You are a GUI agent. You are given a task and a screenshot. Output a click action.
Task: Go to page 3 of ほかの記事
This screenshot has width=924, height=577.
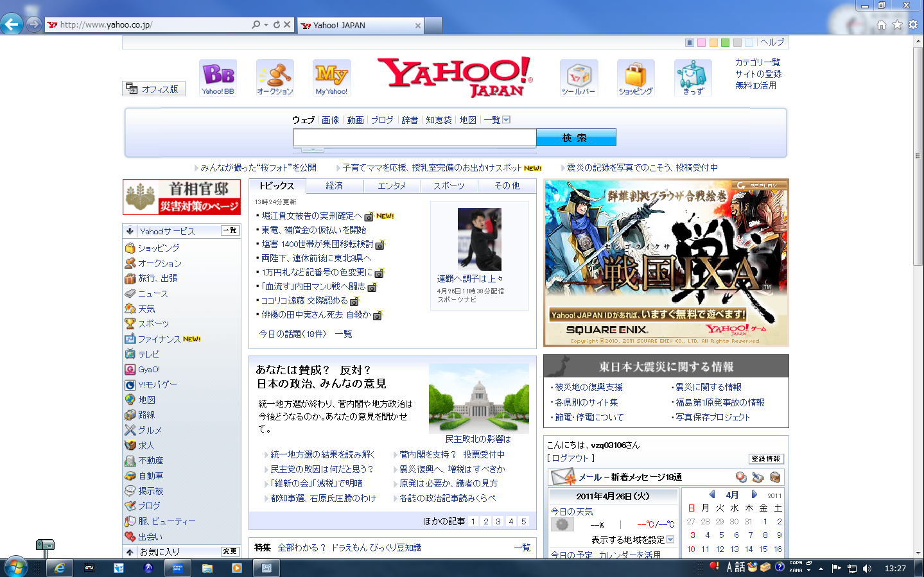(x=498, y=521)
